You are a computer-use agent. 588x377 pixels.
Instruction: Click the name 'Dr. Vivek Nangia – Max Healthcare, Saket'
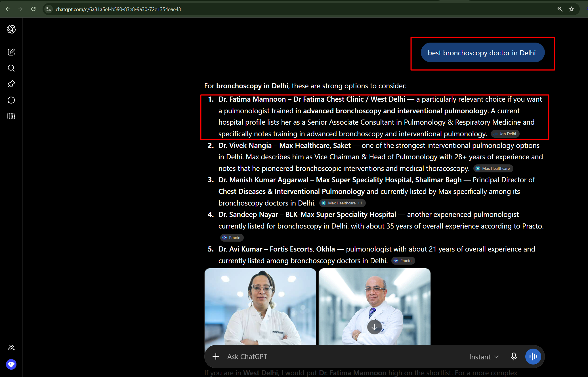[x=284, y=145]
